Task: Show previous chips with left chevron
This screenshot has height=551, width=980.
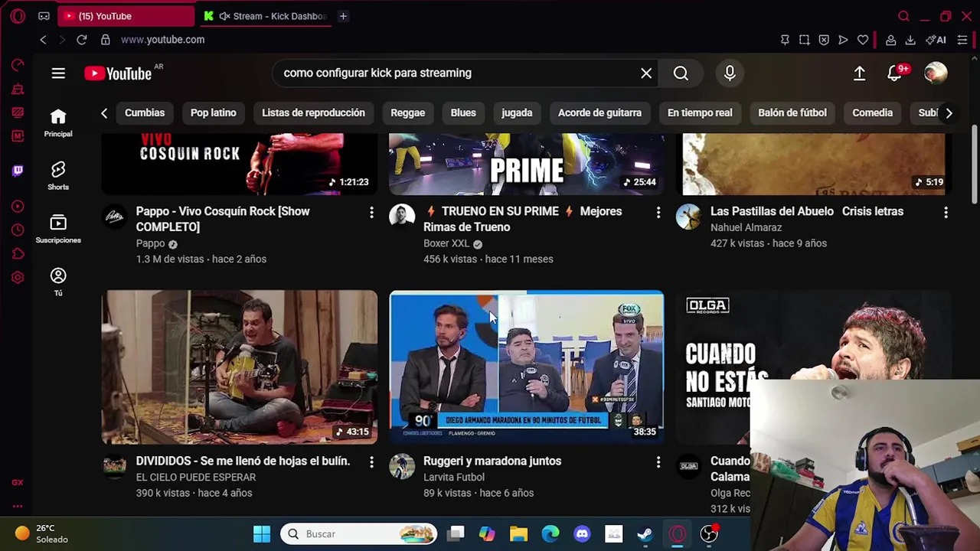Action: (x=104, y=113)
